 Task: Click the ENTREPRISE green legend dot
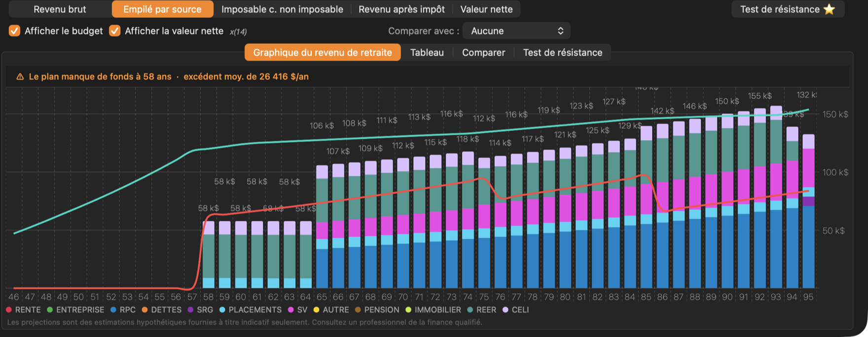point(50,310)
